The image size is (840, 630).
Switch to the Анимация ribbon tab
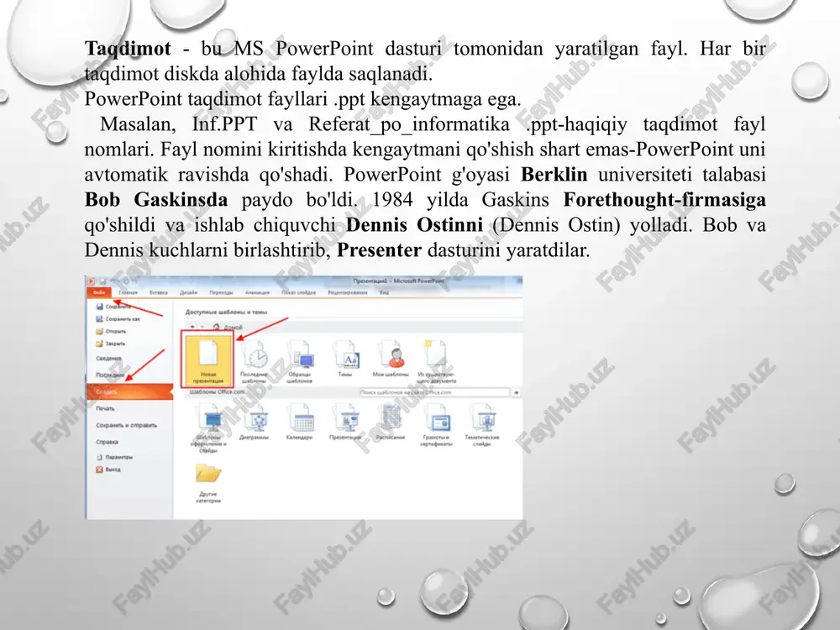pyautogui.click(x=257, y=292)
